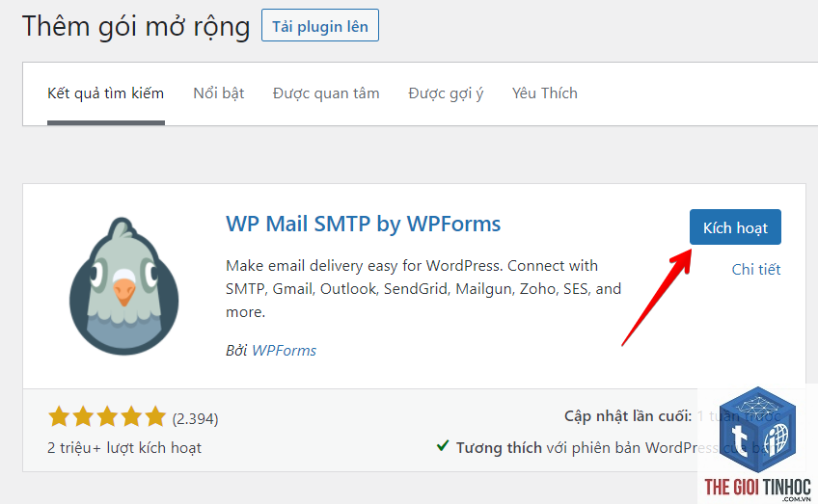
Task: Click the (2.394) ratings count
Action: point(195,418)
